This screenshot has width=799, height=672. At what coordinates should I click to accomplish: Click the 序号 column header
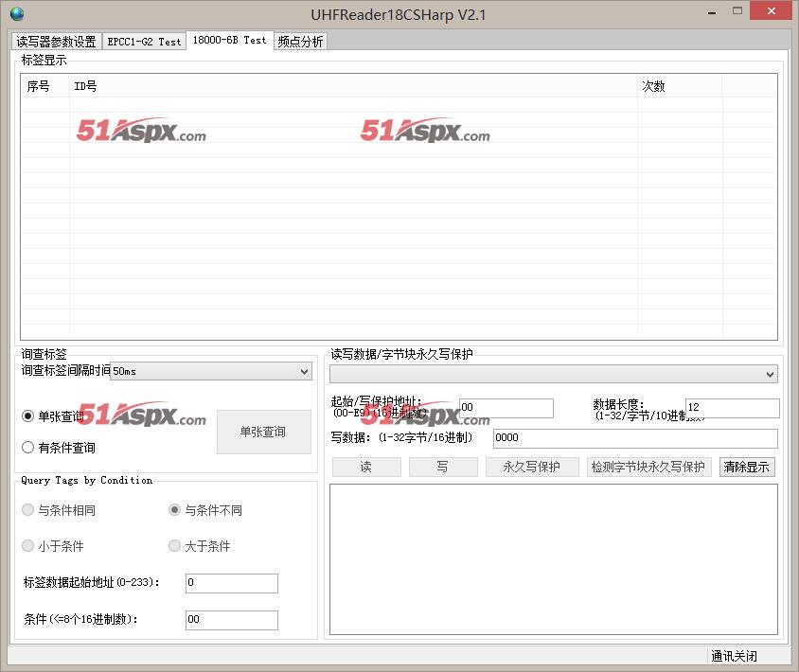45,86
